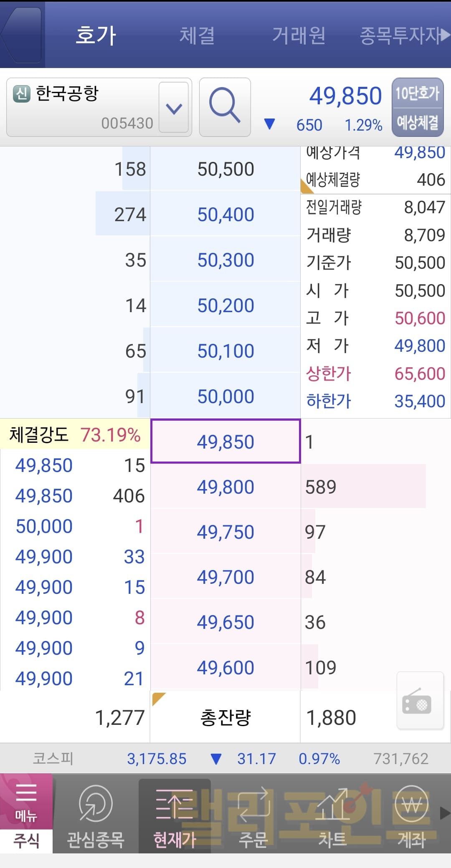The width and height of the screenshot is (451, 868).
Task: Go back using the top-left arrow
Action: 22,35
